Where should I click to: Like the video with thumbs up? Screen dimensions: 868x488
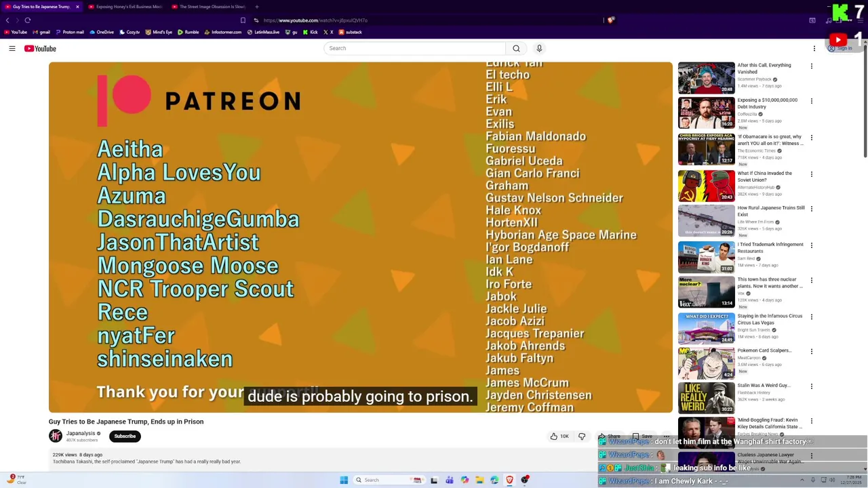coord(559,436)
